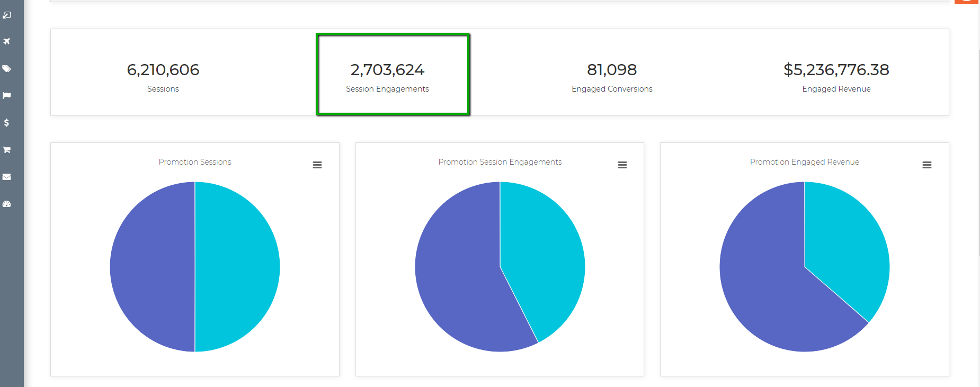Open the dashboard gauge sidebar icon

pyautogui.click(x=7, y=204)
